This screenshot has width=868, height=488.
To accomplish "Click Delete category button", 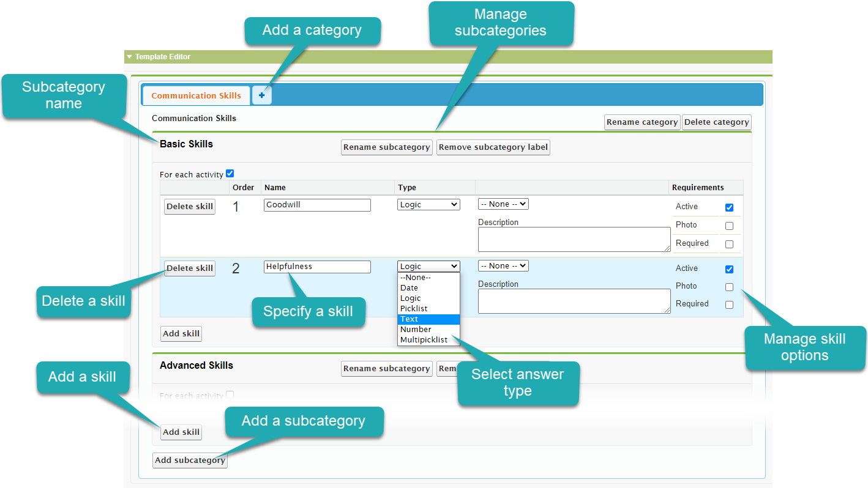I will (716, 122).
